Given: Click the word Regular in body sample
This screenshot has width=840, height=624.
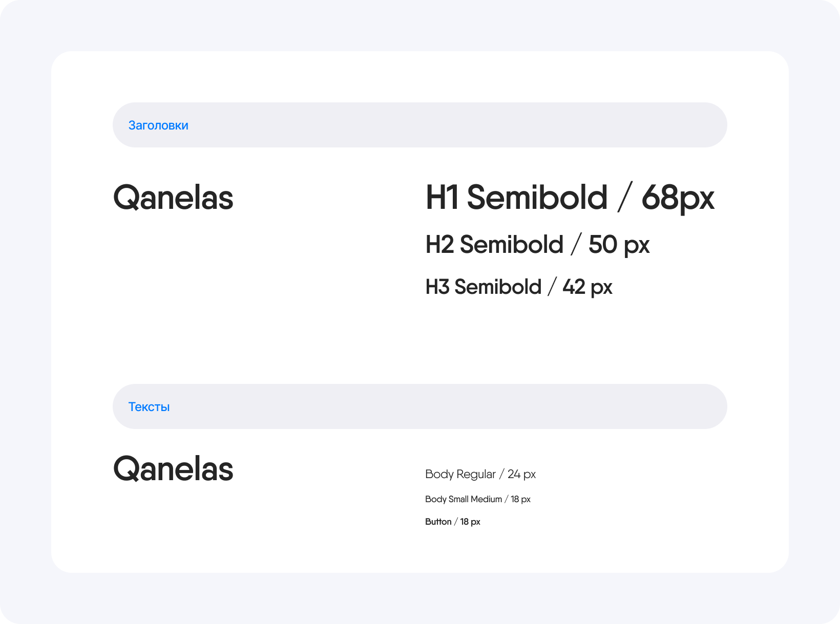Looking at the screenshot, I should [x=476, y=475].
